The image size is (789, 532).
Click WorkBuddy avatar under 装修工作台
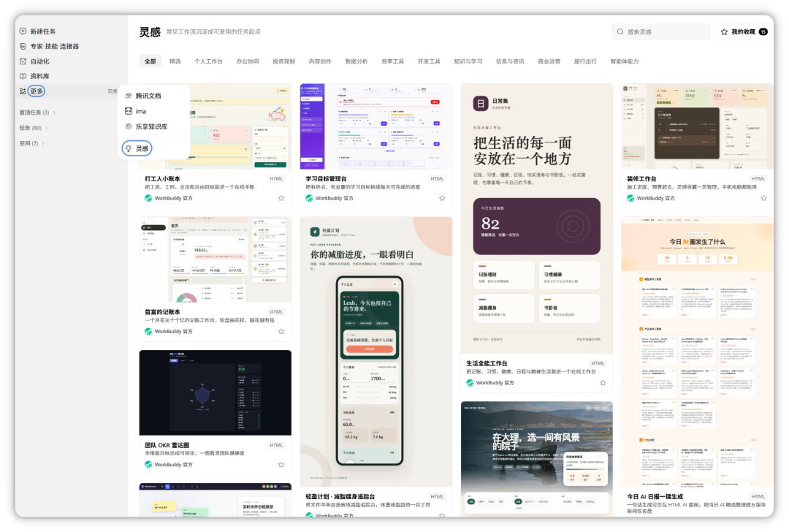click(630, 198)
